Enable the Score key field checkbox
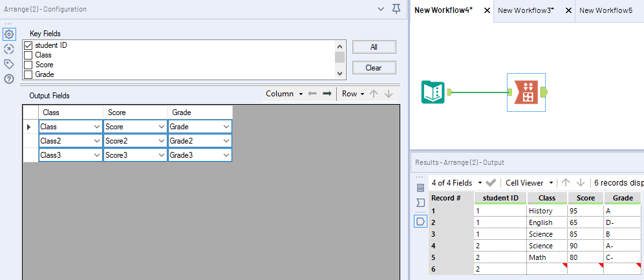Image resolution: width=644 pixels, height=280 pixels. 28,65
